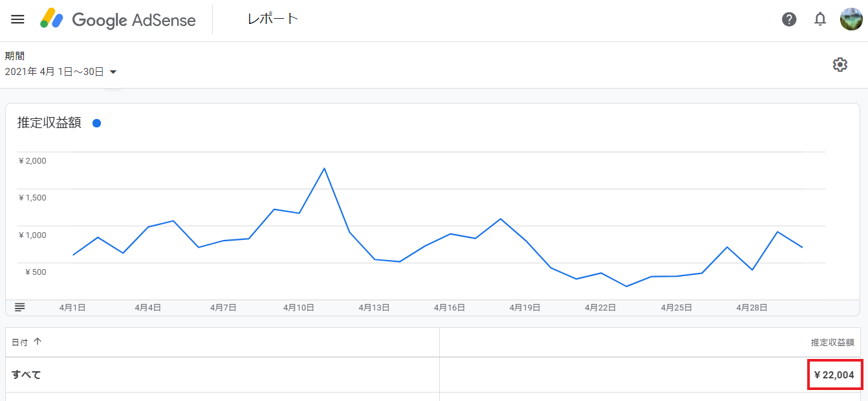Click the Google AdSense logo
Screen dimensions: 868x401
[x=118, y=19]
